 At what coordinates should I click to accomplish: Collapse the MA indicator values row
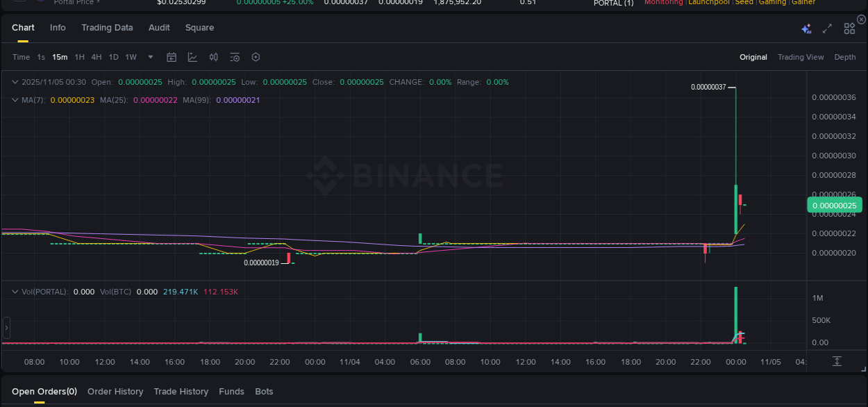(x=14, y=100)
